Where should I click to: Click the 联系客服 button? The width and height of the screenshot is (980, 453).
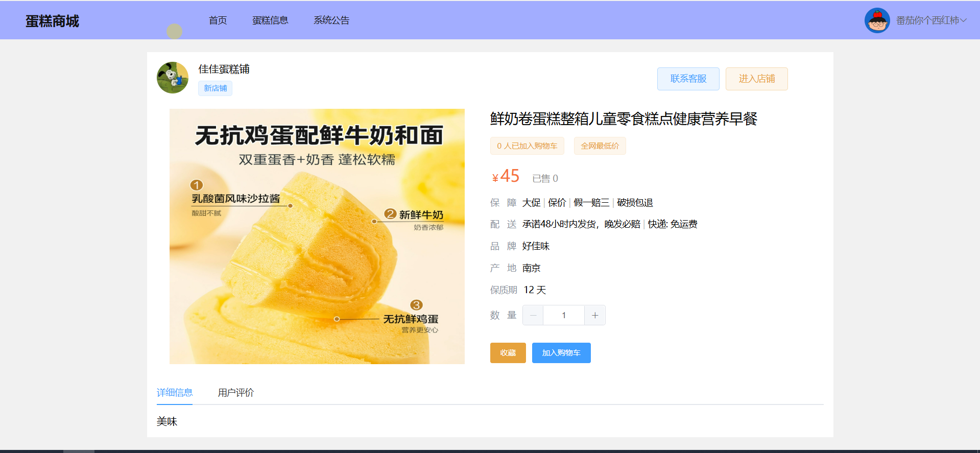point(688,79)
